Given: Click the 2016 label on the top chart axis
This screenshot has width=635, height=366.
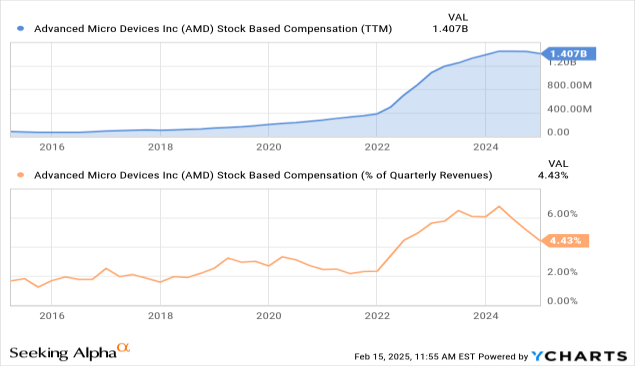Looking at the screenshot, I should click(x=52, y=147).
